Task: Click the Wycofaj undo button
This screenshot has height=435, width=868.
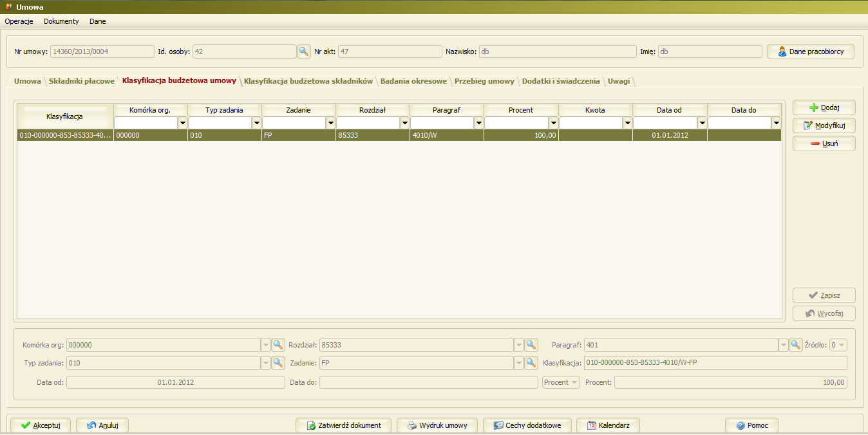Action: [x=824, y=313]
